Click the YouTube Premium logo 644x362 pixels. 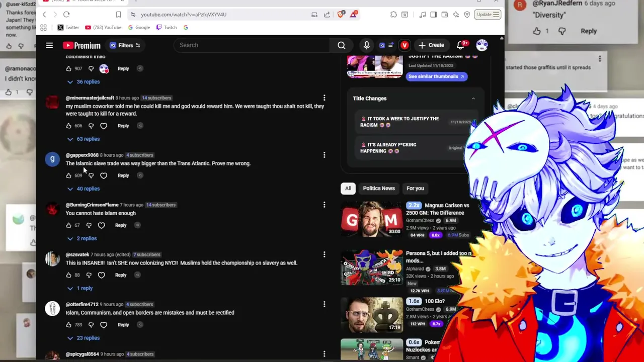pyautogui.click(x=82, y=45)
